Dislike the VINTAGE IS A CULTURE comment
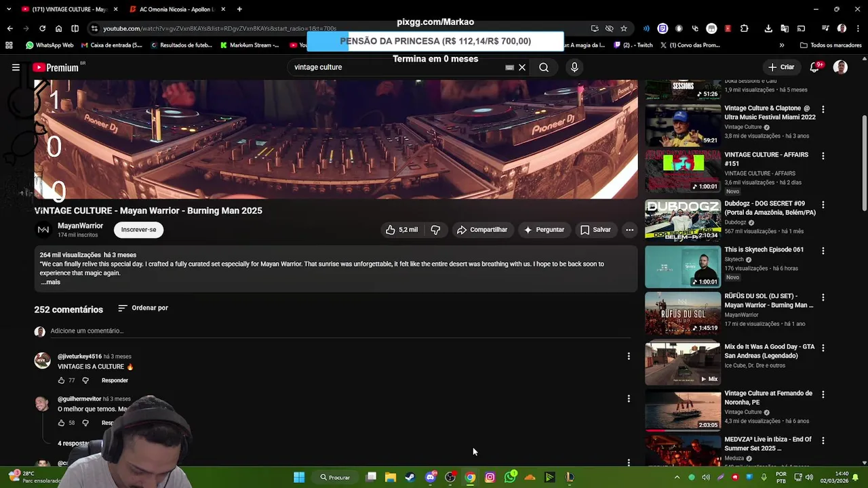 (x=85, y=380)
